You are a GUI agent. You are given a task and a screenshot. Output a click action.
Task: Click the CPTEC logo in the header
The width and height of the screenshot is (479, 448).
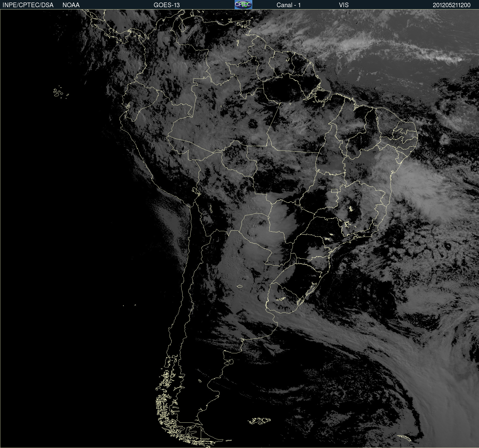243,5
